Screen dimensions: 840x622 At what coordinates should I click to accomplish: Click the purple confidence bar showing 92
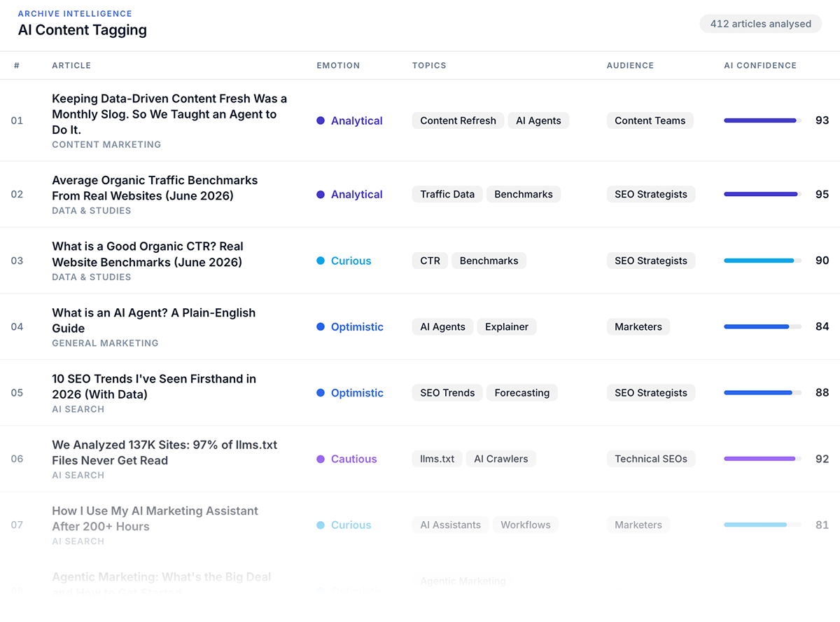pos(763,459)
